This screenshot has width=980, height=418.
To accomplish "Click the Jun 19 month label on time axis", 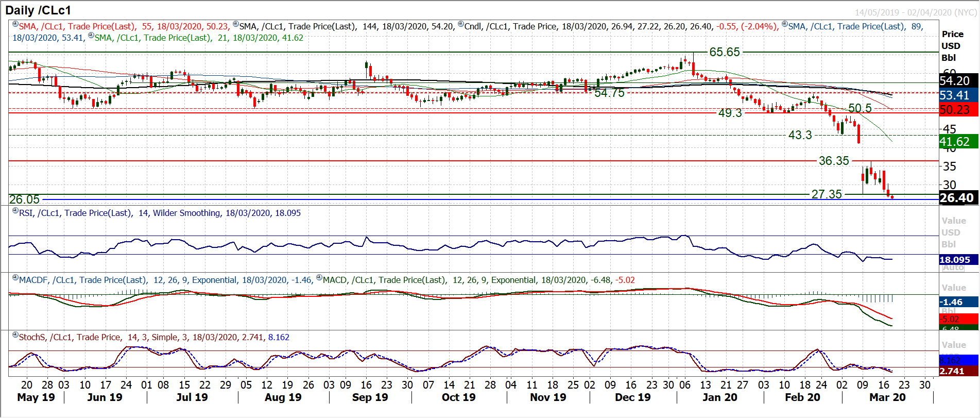I will 105,397.
